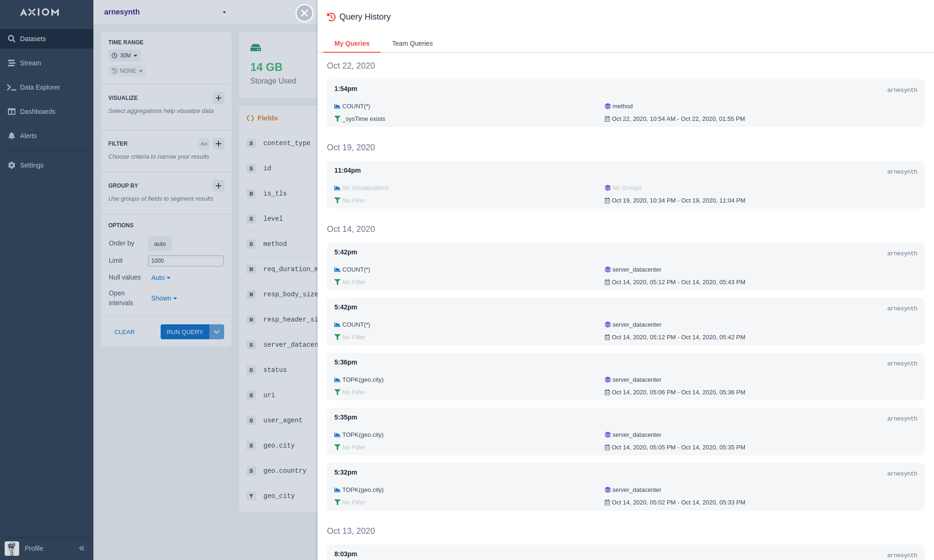Screen dimensions: 934x560
Task: Expand the Run Query arrow dropdown
Action: pos(217,332)
